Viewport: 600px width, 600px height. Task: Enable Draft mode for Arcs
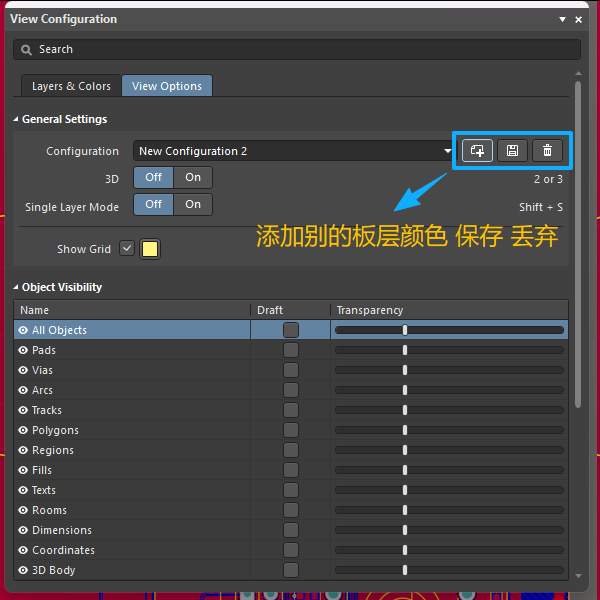[291, 390]
